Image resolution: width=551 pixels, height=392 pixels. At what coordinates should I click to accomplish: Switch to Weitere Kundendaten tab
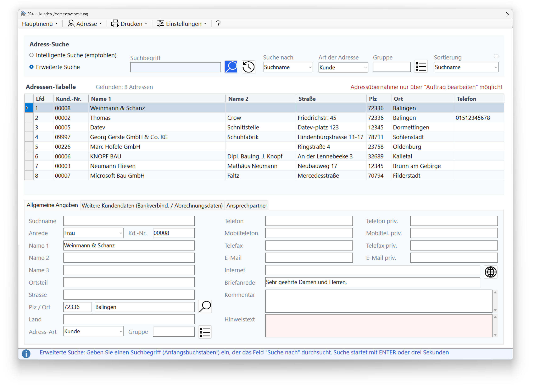[152, 205]
